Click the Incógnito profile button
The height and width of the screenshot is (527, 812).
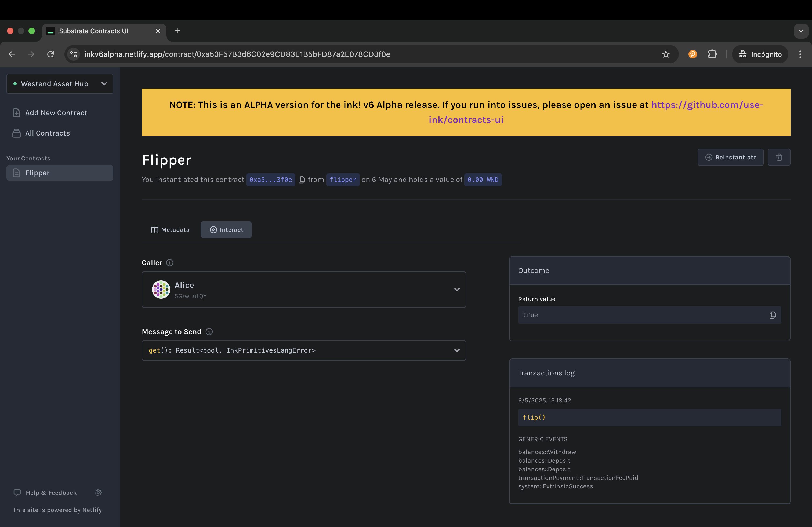(760, 54)
